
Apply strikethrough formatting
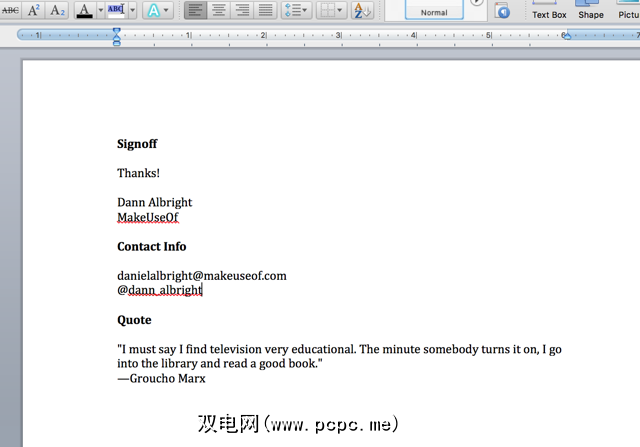click(x=10, y=10)
